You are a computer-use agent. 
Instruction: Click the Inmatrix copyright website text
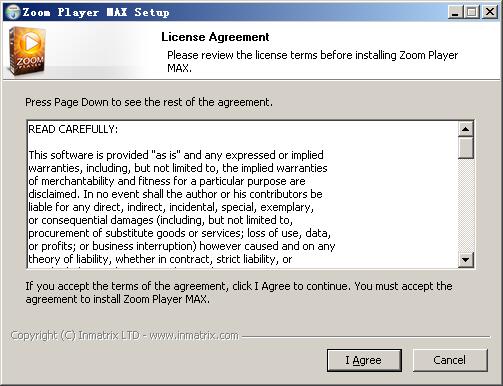pyautogui.click(x=125, y=335)
